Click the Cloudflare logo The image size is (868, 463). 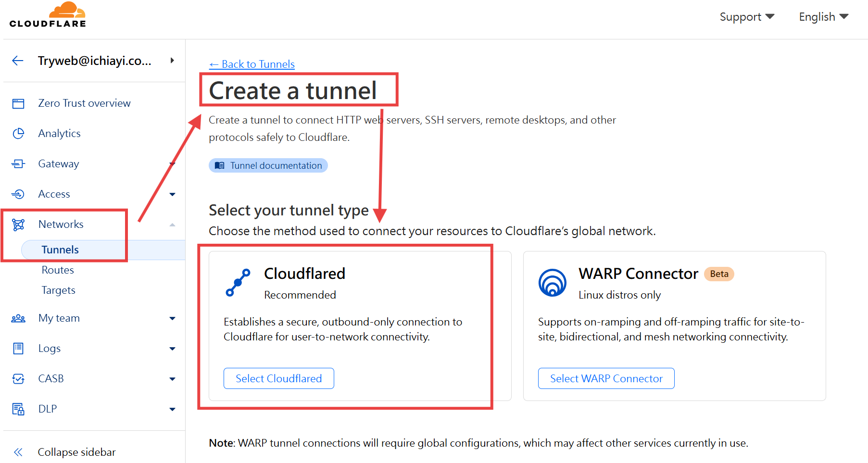coord(48,14)
